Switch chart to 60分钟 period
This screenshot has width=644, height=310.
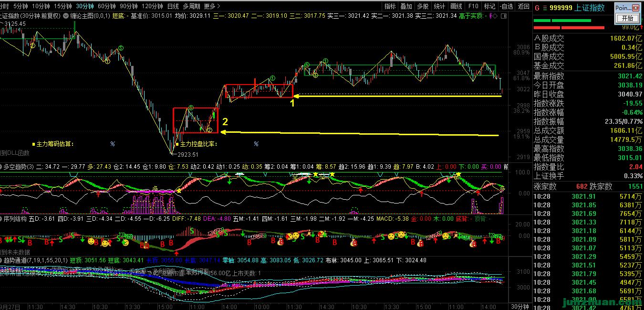[106, 6]
